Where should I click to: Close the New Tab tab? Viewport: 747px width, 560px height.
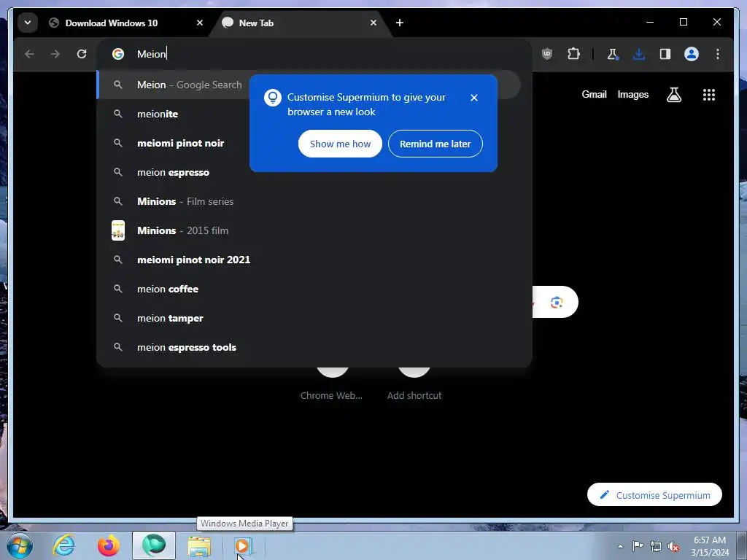click(x=373, y=23)
